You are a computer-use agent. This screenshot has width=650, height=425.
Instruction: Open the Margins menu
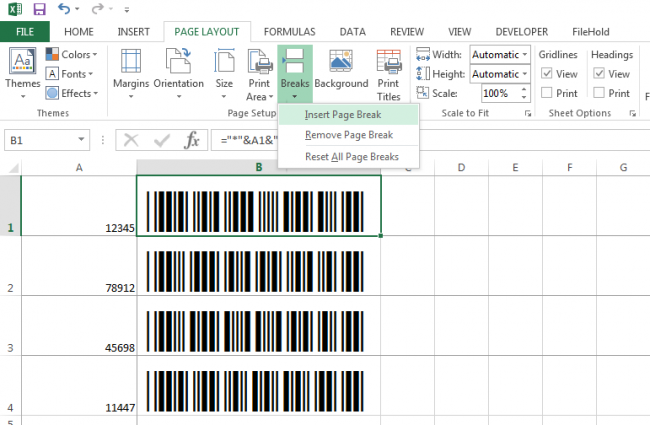[131, 74]
